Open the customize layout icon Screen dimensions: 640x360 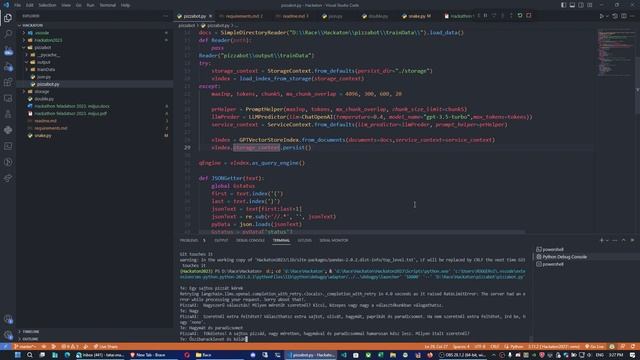point(590,5)
